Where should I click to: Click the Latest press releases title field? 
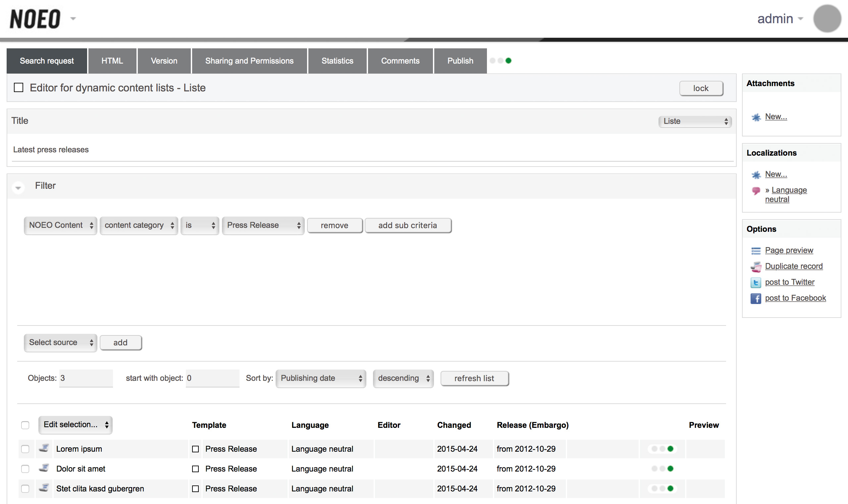click(373, 150)
